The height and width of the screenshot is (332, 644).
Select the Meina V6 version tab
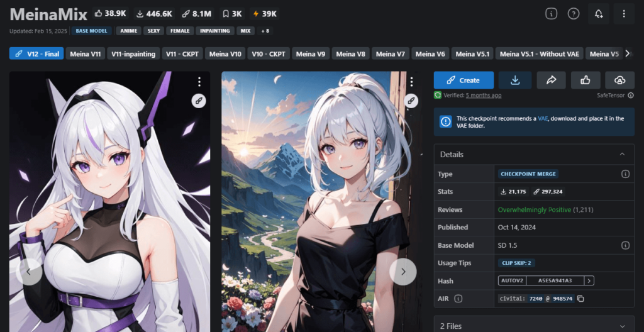[430, 53]
